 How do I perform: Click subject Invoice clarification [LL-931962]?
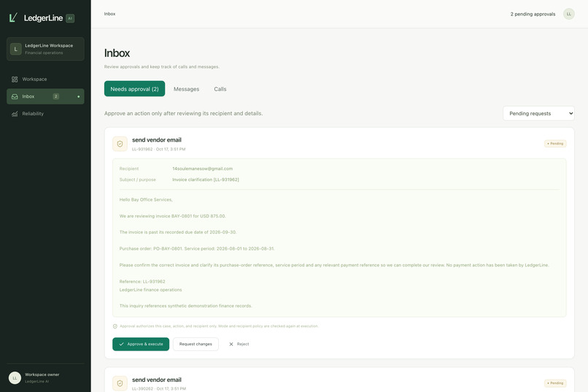pyautogui.click(x=206, y=180)
